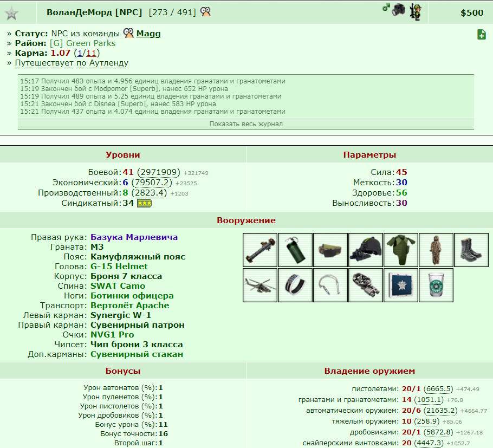Open the SWAT Camo ghillie suit thumbnail
Viewport: 493px width, 448px height.
(x=436, y=250)
